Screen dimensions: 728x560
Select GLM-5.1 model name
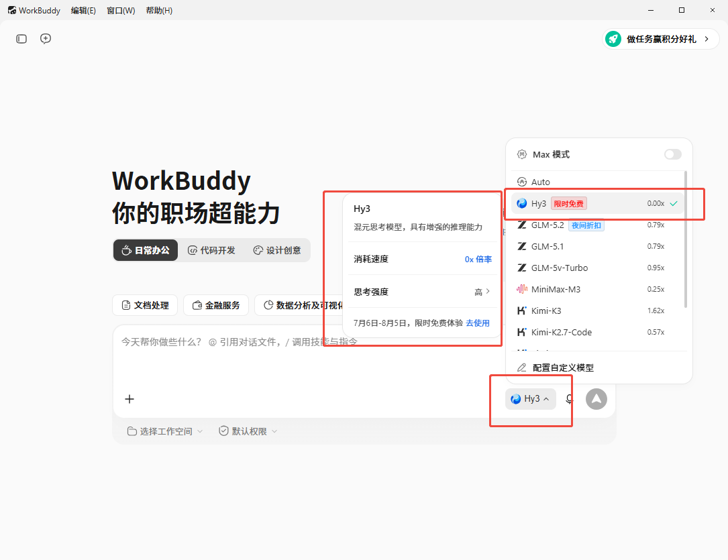tap(548, 246)
